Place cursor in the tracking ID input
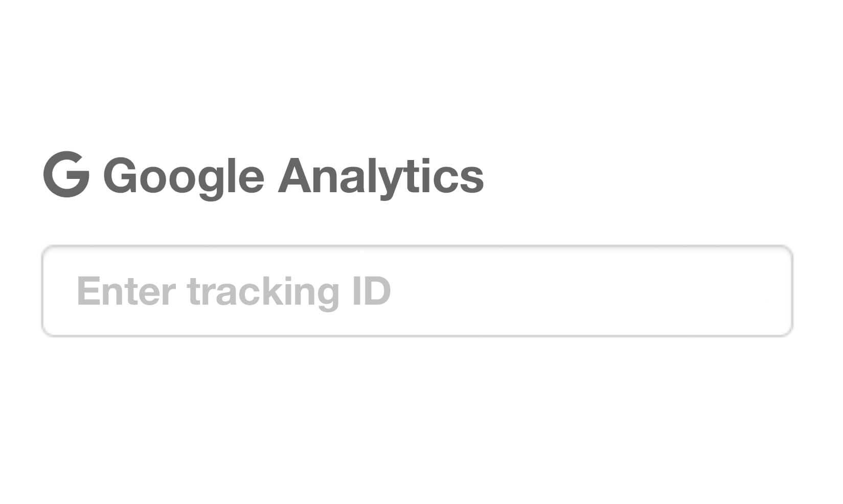The image size is (843, 504). [417, 291]
